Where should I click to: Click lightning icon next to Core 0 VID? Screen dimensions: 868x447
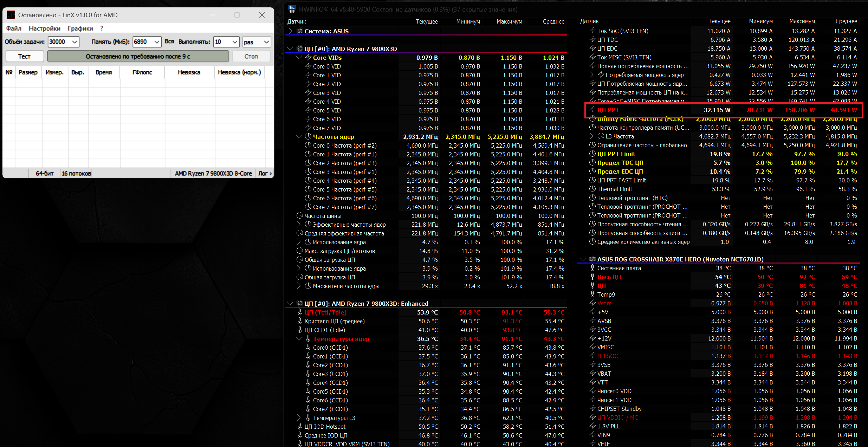click(308, 66)
